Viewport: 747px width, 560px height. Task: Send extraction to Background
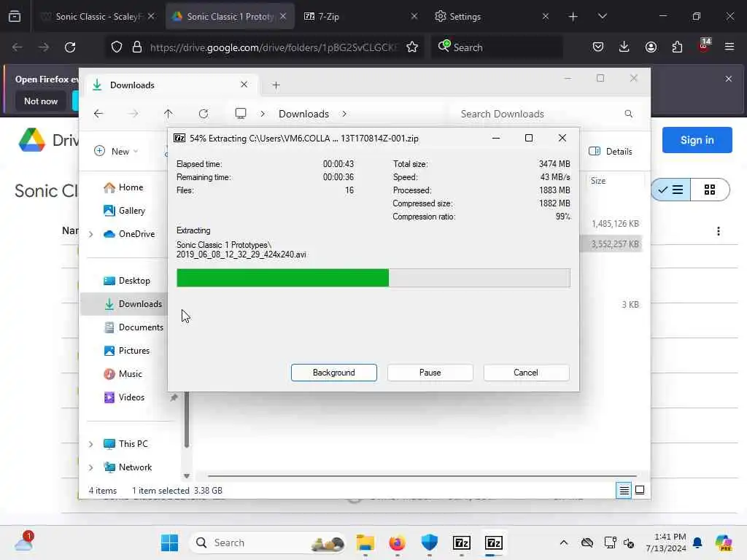click(333, 373)
